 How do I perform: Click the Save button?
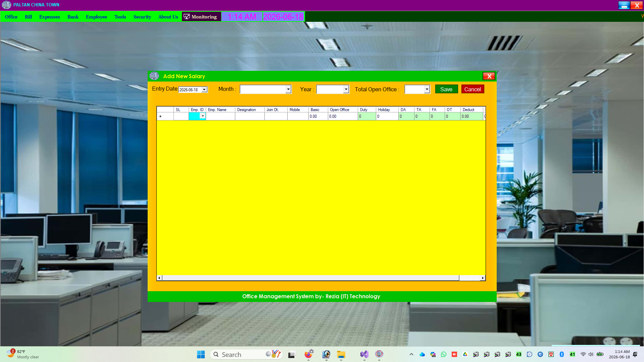pos(446,89)
